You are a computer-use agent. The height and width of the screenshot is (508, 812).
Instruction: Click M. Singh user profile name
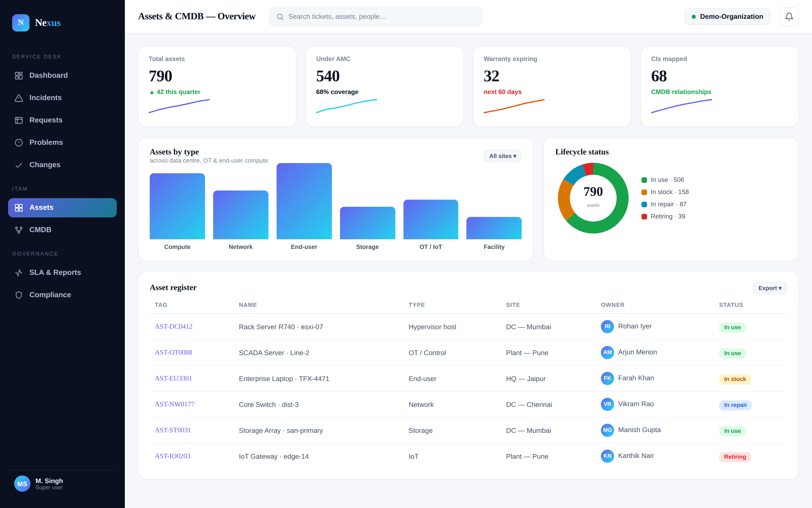tap(49, 481)
